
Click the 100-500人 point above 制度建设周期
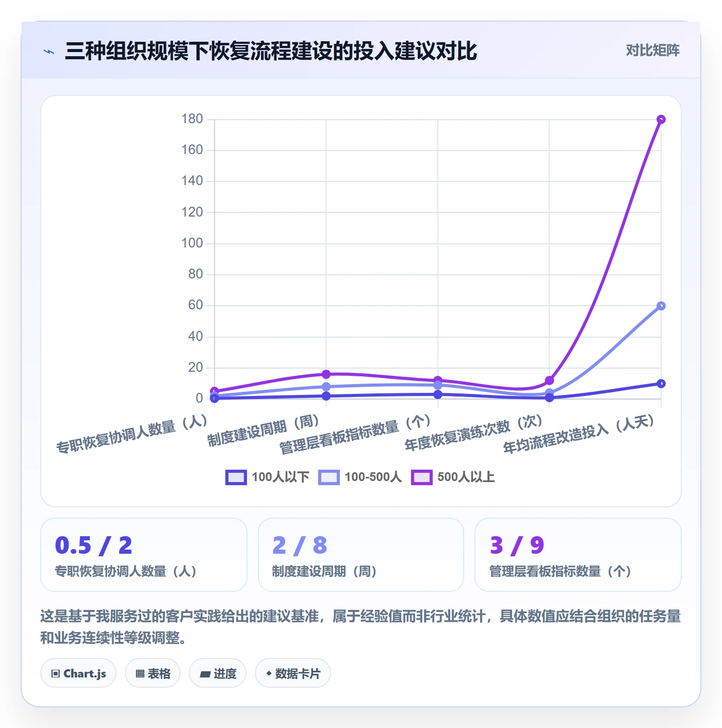point(326,387)
